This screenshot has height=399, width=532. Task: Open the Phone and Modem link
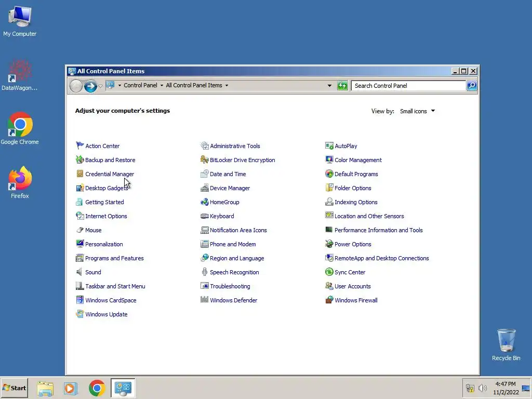233,244
